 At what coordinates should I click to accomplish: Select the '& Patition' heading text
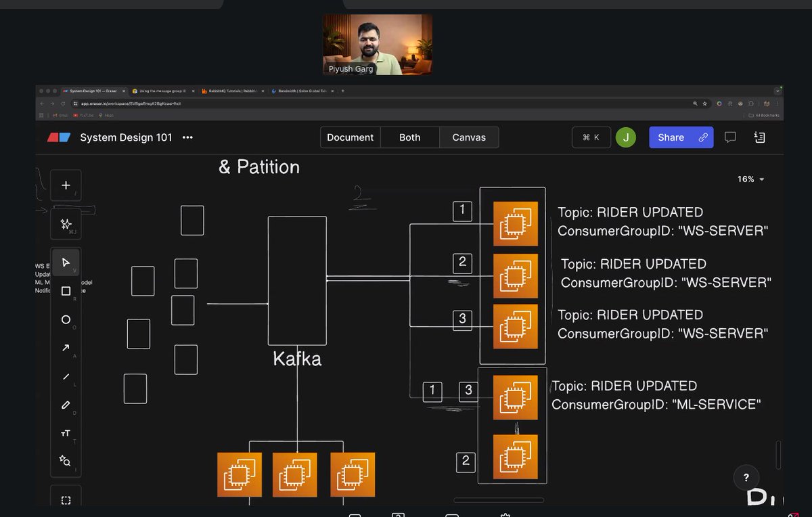tap(259, 166)
